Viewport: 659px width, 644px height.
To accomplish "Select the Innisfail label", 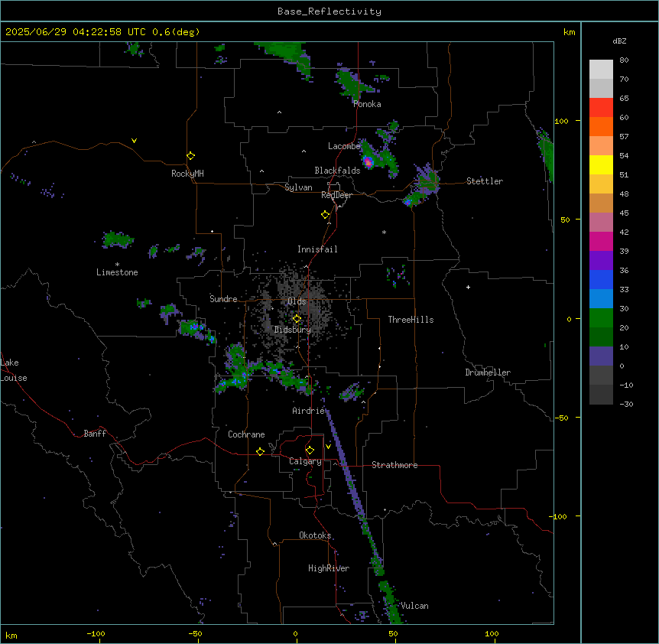I will point(317,249).
